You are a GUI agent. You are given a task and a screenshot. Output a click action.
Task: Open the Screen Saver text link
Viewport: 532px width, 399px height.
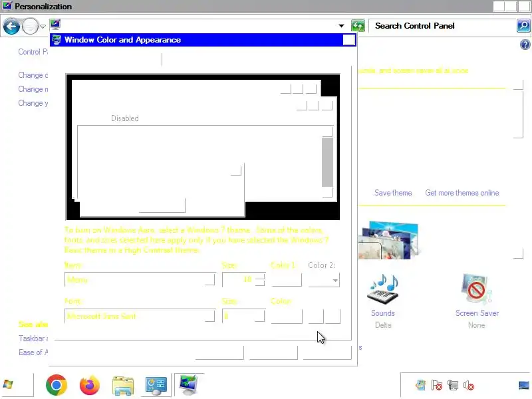477,313
